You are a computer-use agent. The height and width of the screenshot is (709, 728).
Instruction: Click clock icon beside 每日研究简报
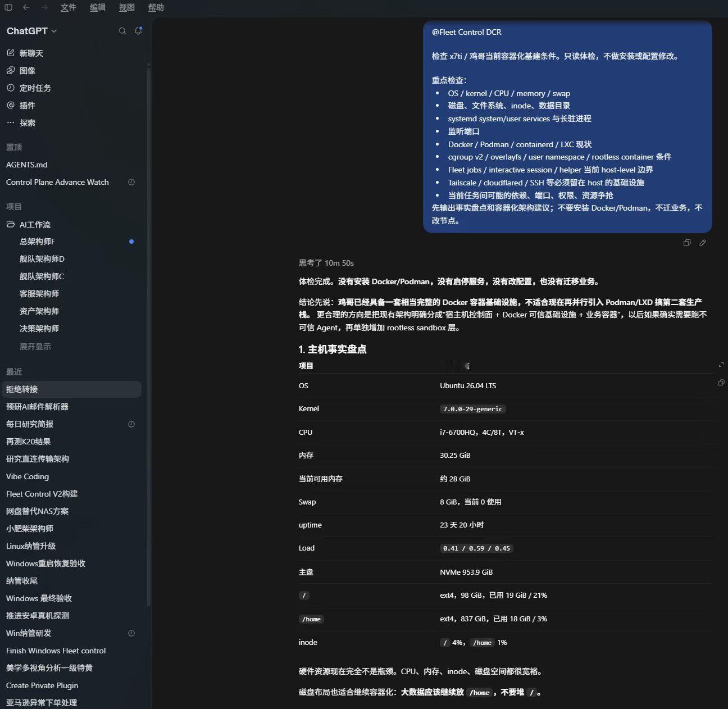[x=131, y=424]
